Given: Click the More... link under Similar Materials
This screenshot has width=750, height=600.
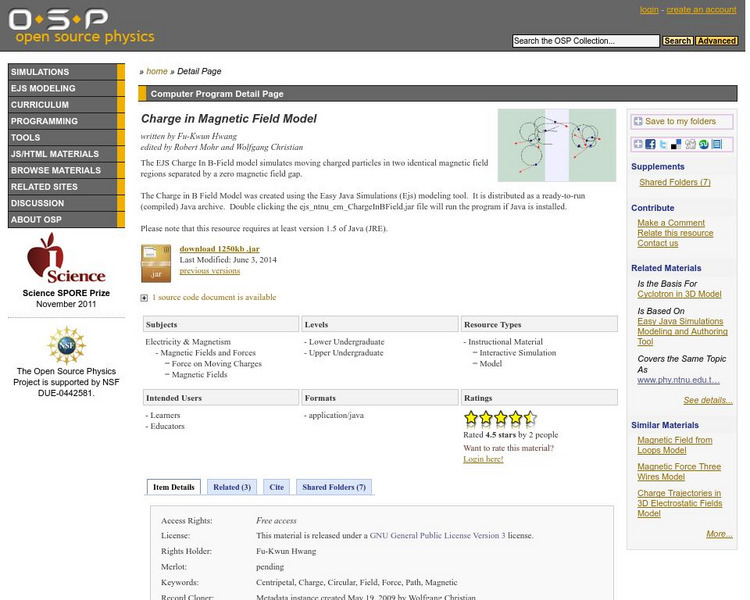Looking at the screenshot, I should click(719, 534).
